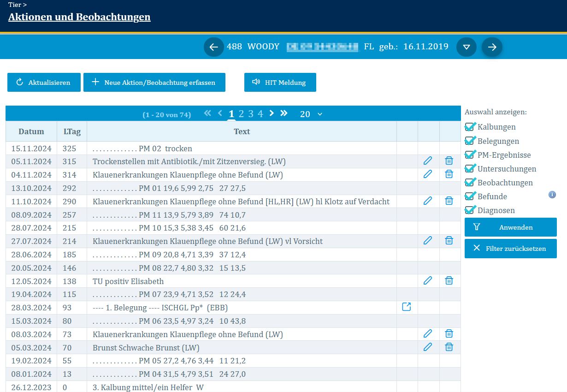Open the animal selection dropdown triangle
567x392 pixels.
[x=466, y=47]
